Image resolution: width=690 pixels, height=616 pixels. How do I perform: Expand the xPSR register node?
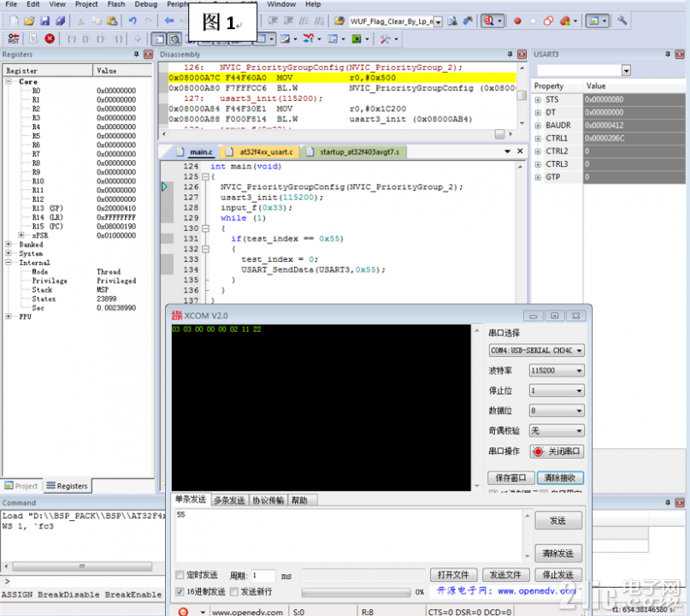pos(21,235)
